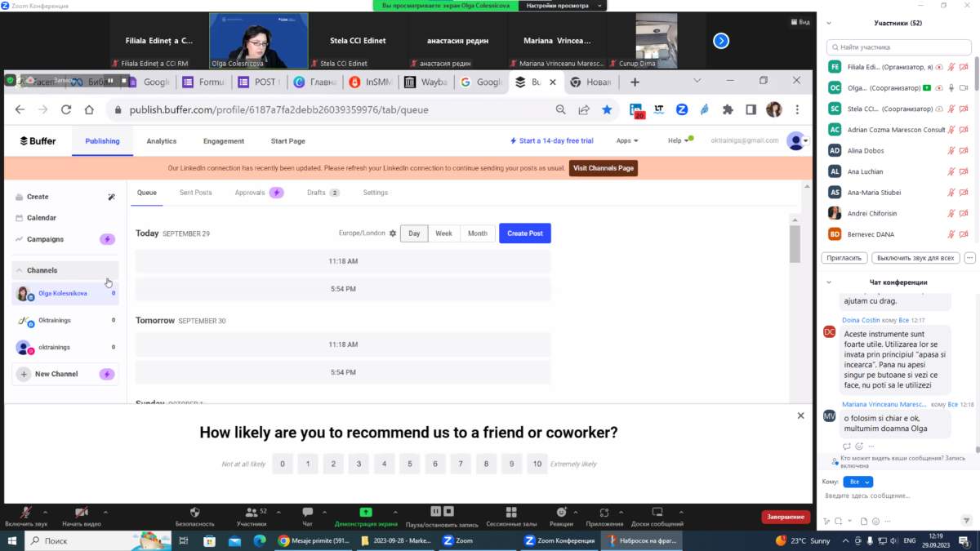Click New Channel button
Screen dimensions: 980x551
tap(65, 374)
